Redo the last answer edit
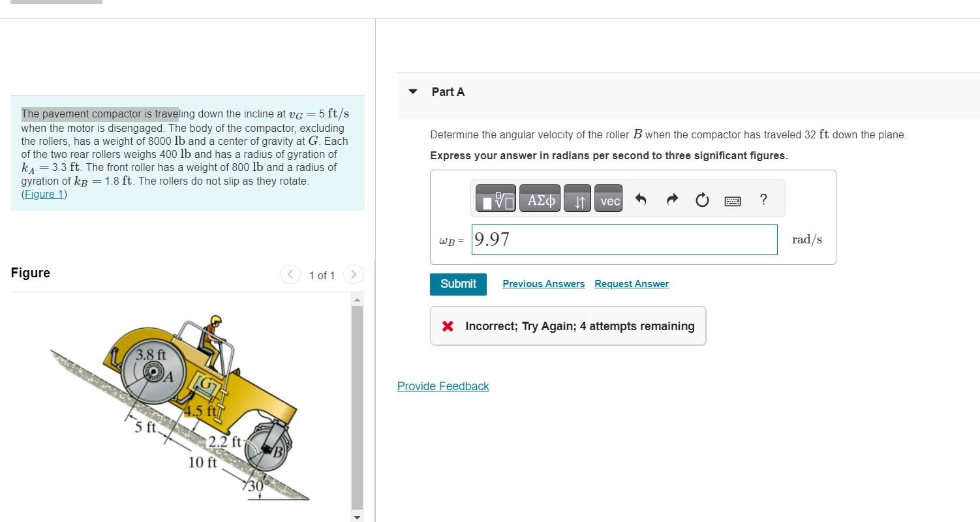 [x=672, y=199]
